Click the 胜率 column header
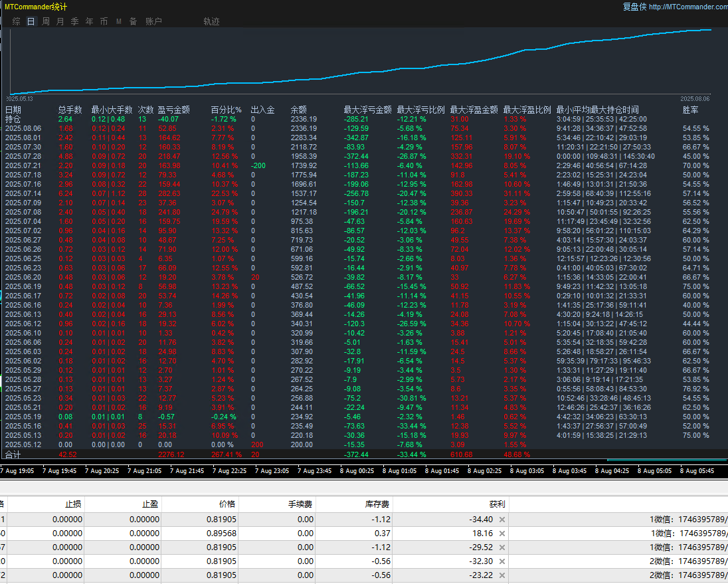728x584 pixels. (691, 110)
